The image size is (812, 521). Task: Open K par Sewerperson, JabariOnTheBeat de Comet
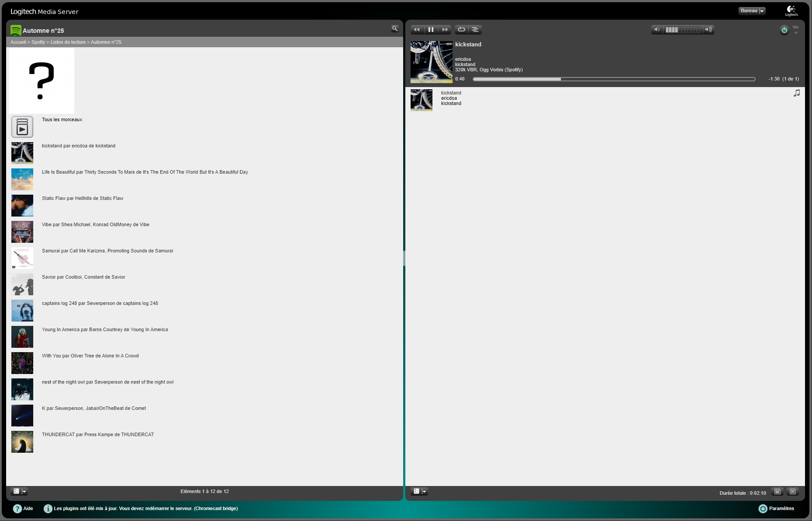tap(94, 408)
